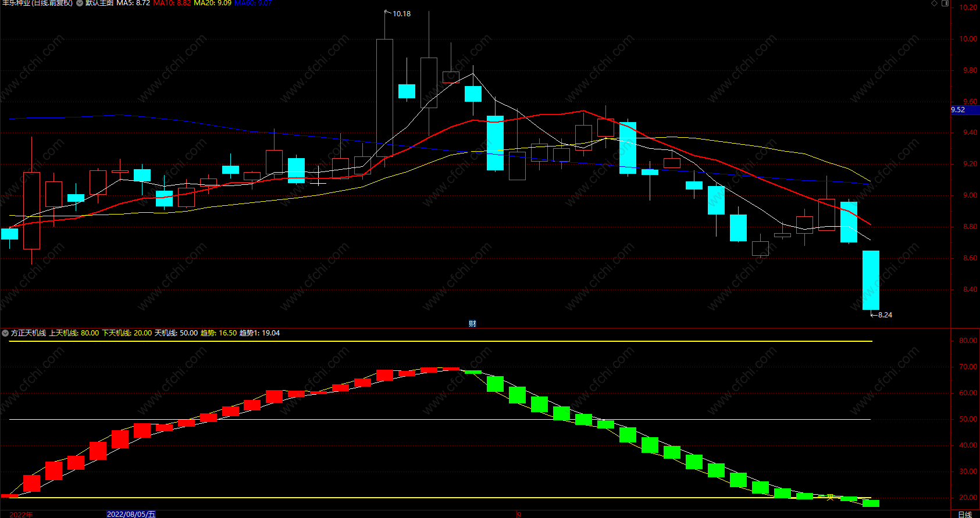Click the 2022/08/05/五 date label
980x518 pixels.
[131, 514]
